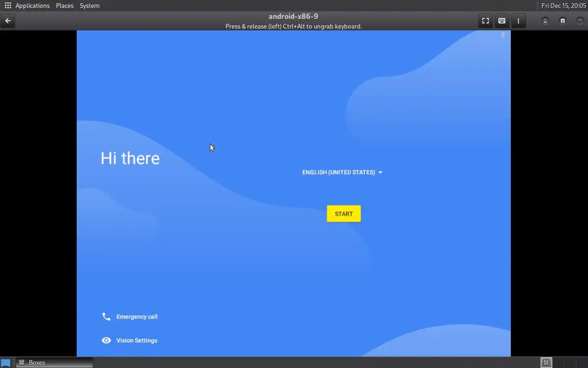The image size is (588, 368).
Task: Click the "Hi there" heading
Action: click(130, 158)
